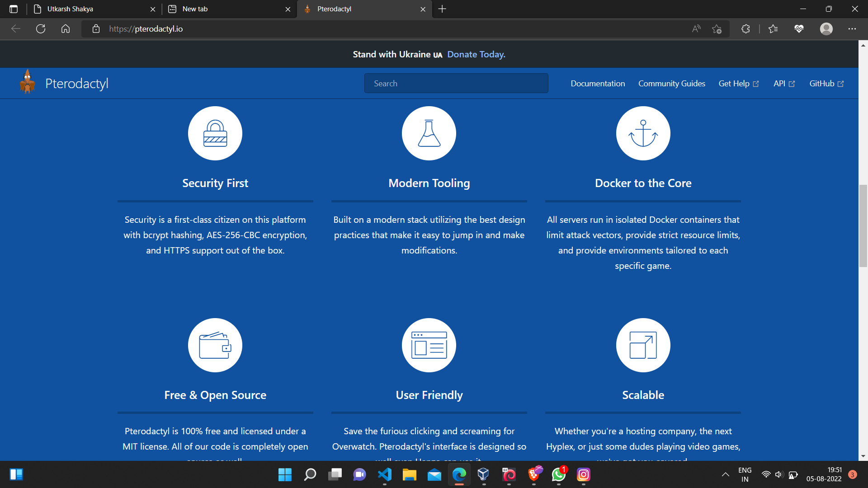Click the Security First heading

coord(215,183)
